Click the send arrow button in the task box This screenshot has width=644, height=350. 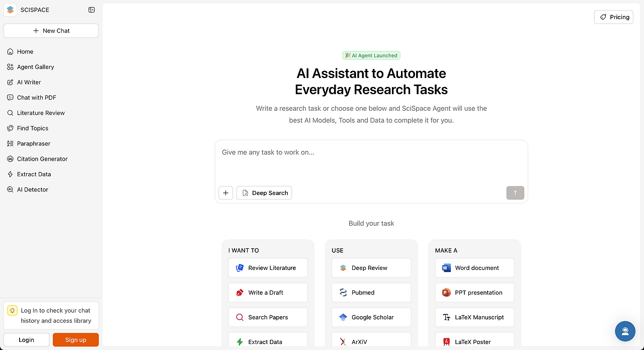coord(515,193)
